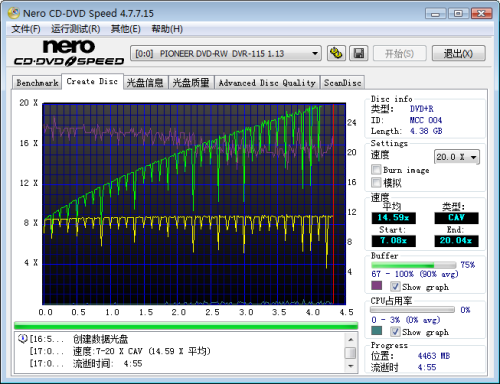Click the red position line on the graph
500x384 pixels.
click(333, 203)
